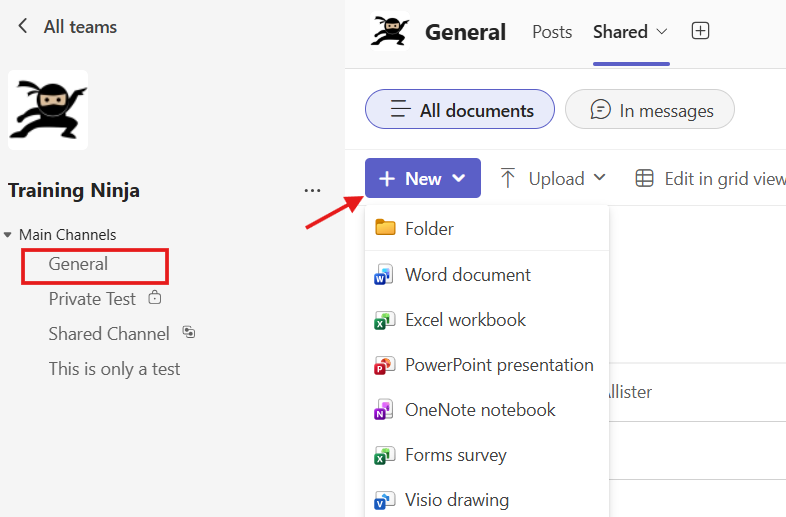Viewport: 786px width, 517px height.
Task: Click the Excel workbook icon
Action: click(x=384, y=320)
